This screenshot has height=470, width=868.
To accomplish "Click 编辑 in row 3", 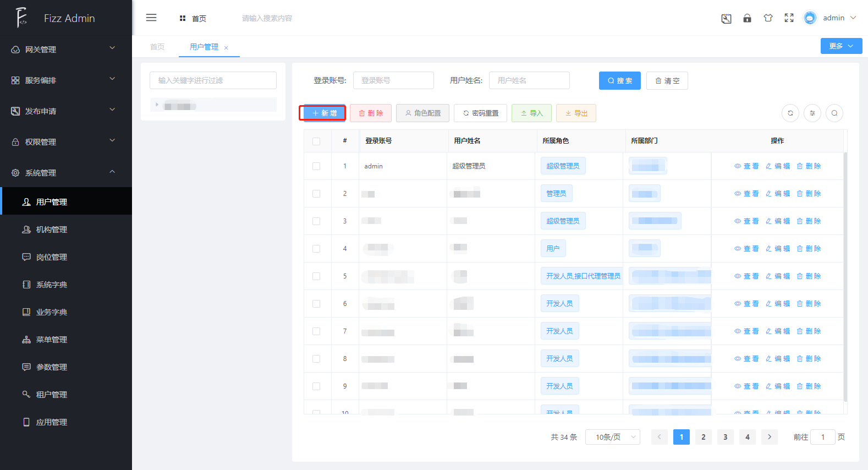I will pos(778,221).
